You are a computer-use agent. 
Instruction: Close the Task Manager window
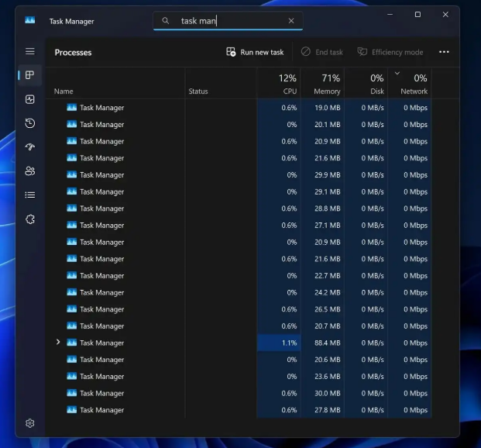[x=445, y=15]
